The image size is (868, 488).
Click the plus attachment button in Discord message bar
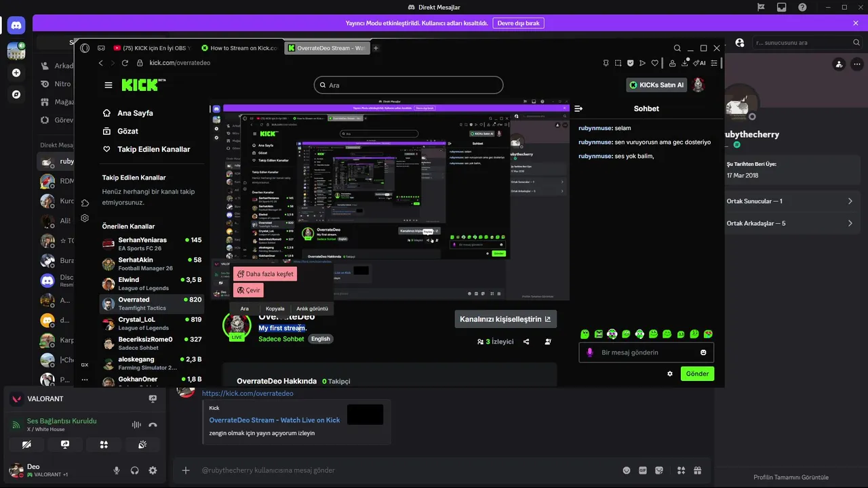pyautogui.click(x=186, y=470)
